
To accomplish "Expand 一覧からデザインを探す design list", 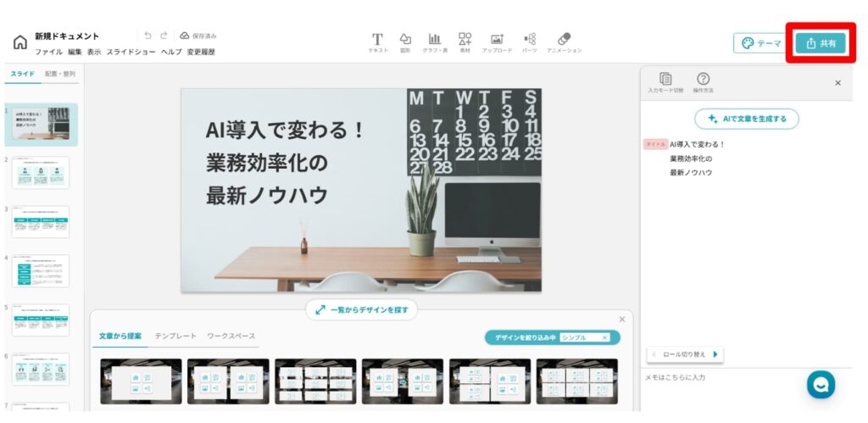I will tap(362, 310).
